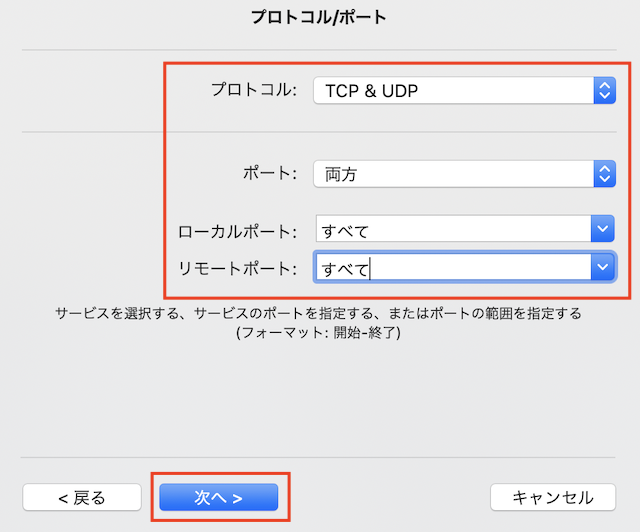Select the help text about サービスを選択する
Image resolution: width=640 pixels, height=532 pixels.
point(318,313)
